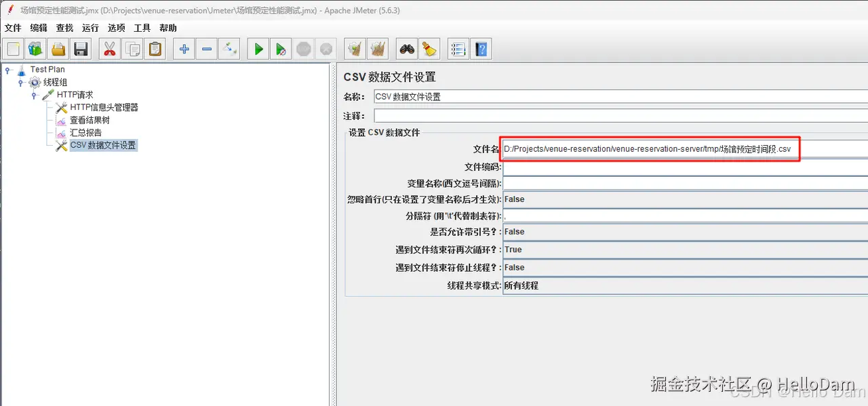Click the grey Shutdown icon
The height and width of the screenshot is (406, 868).
coord(325,49)
